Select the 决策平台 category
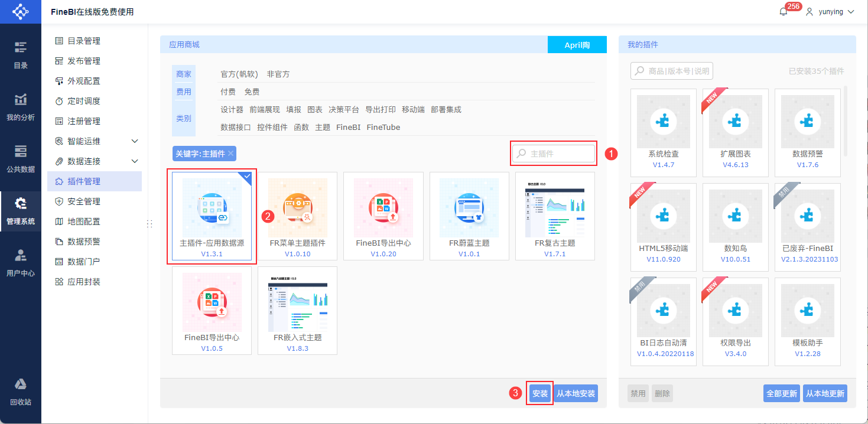This screenshot has height=424, width=868. (x=344, y=110)
